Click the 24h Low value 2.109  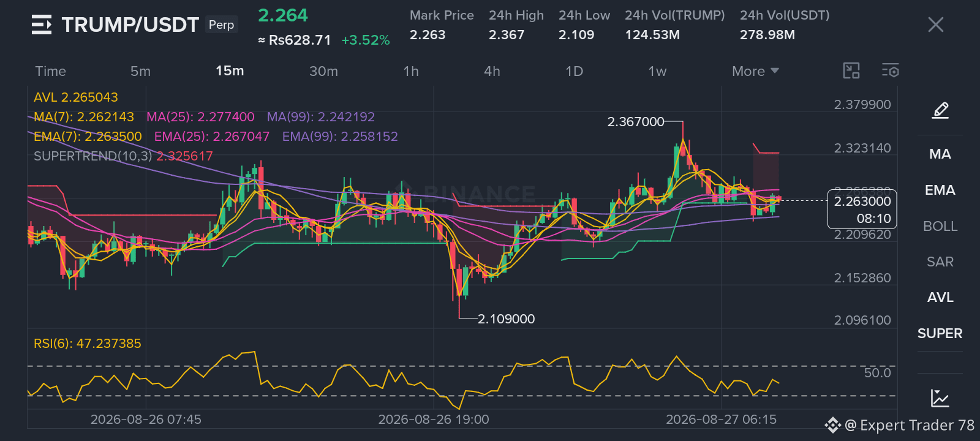(x=576, y=35)
